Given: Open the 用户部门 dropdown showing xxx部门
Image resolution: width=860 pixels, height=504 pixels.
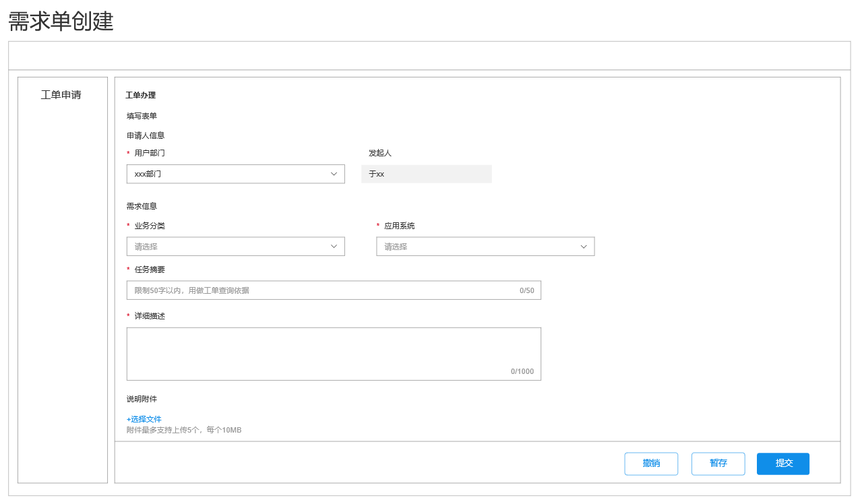Looking at the screenshot, I should click(x=229, y=174).
